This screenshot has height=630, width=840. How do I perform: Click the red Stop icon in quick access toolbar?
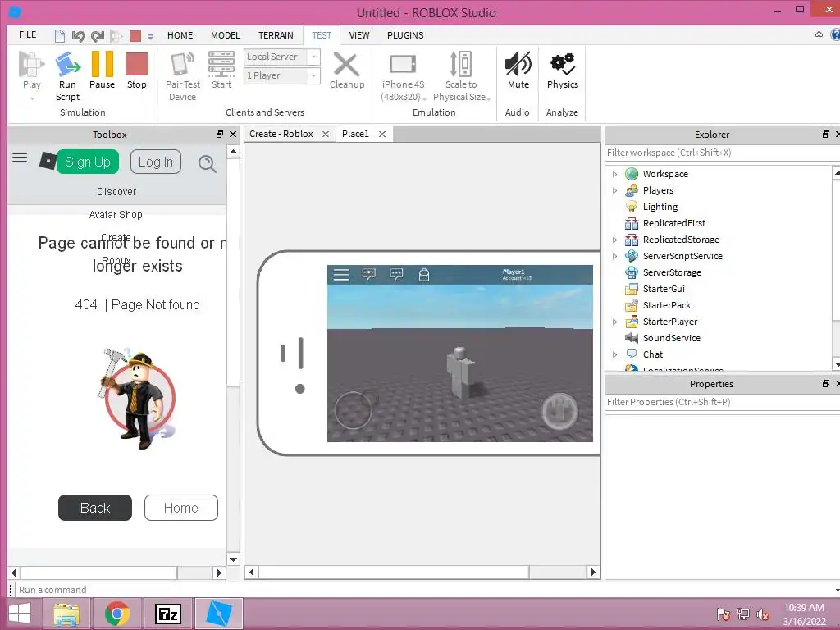click(135, 36)
